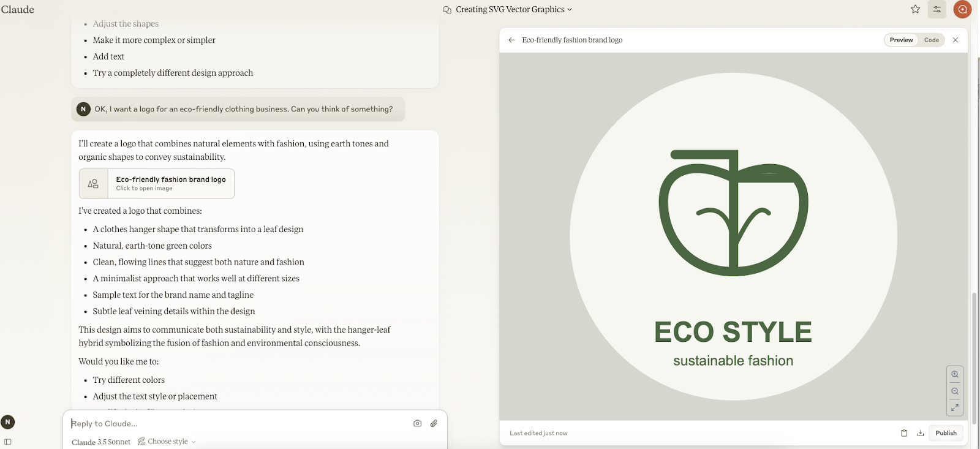Screen dimensions: 980x449
Task: Open chat controls settings icon
Action: point(937,9)
